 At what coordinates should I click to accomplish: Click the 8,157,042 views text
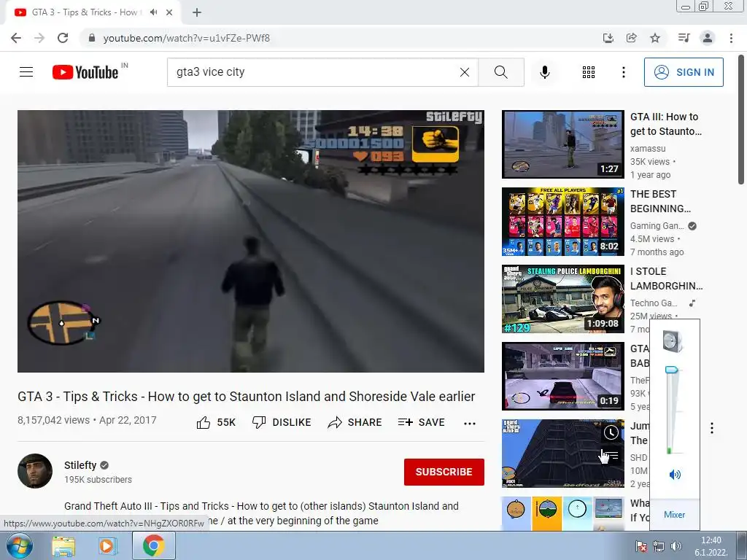[x=53, y=421]
